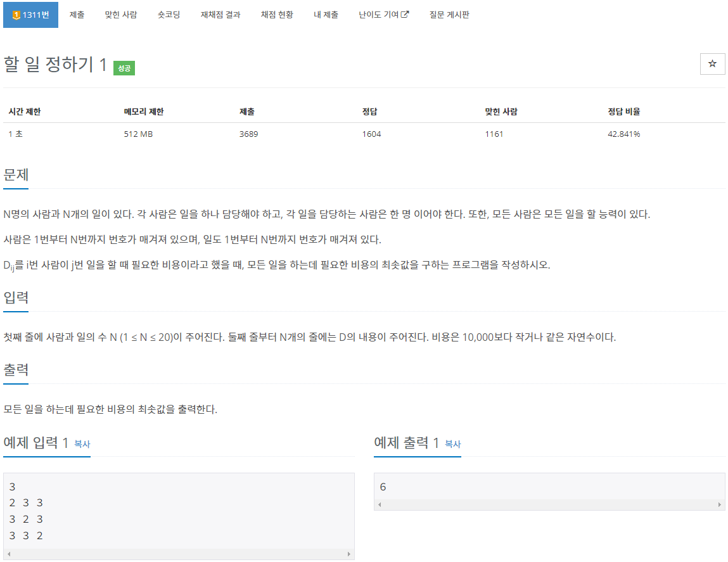The height and width of the screenshot is (562, 728).
Task: Open the 숏코딩 tab
Action: tap(167, 14)
